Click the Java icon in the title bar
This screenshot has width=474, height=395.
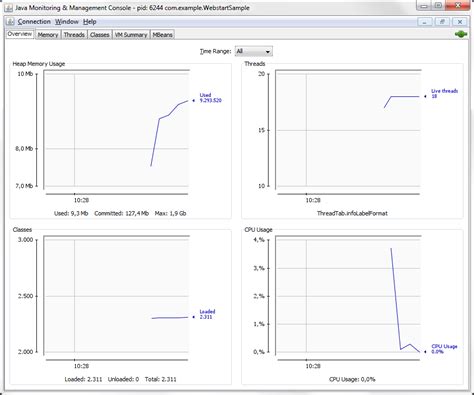(x=9, y=8)
